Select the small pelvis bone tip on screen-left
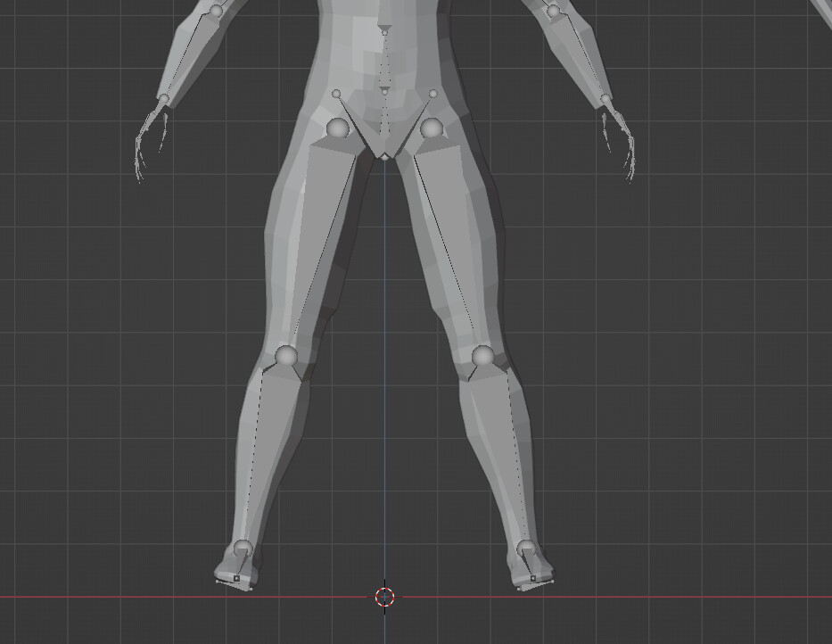 (x=336, y=94)
